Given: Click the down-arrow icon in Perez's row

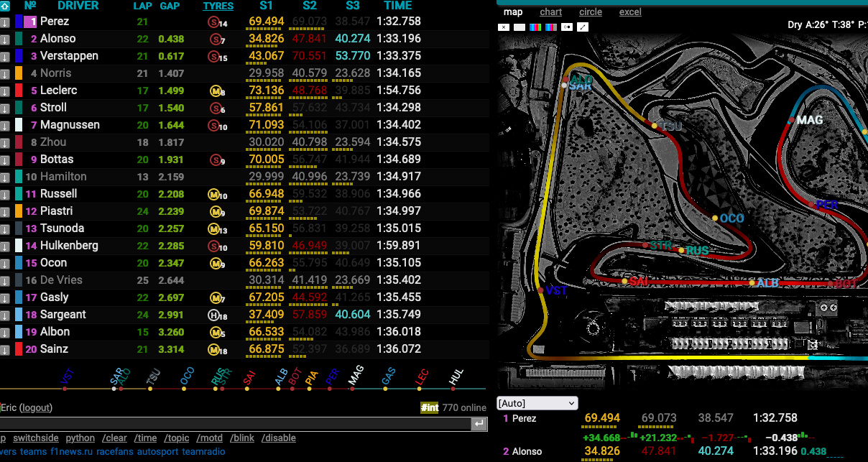Looking at the screenshot, I should [4, 22].
